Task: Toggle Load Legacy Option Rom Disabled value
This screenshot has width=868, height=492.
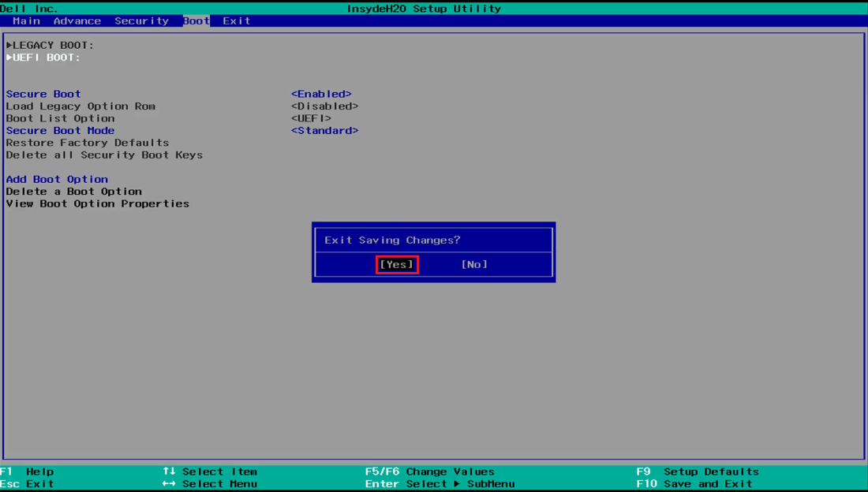Action: pos(324,106)
